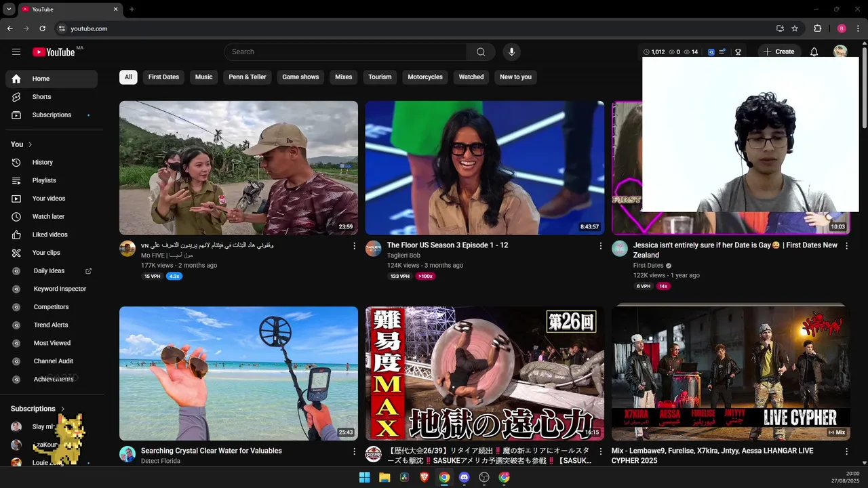Open Trend Alerts in sidebar
The height and width of the screenshot is (488, 868).
(52, 325)
